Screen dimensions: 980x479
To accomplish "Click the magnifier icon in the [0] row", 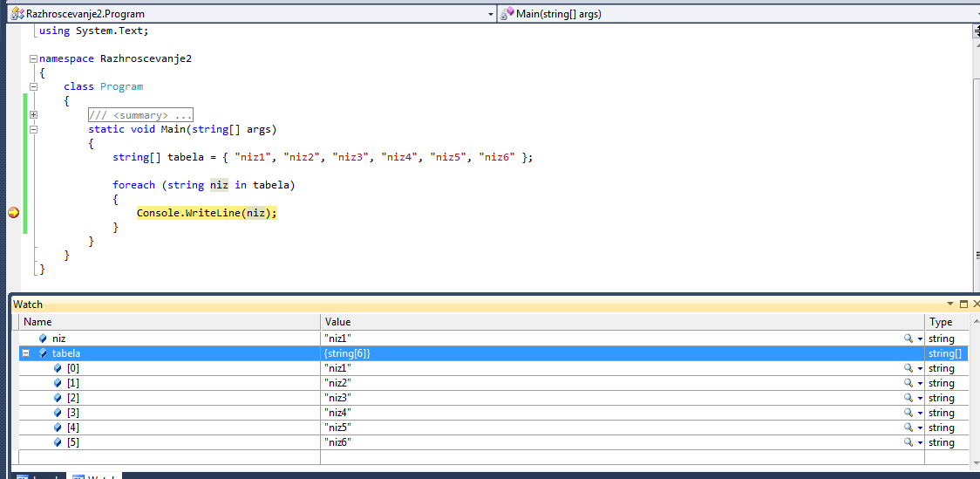I will coord(908,368).
